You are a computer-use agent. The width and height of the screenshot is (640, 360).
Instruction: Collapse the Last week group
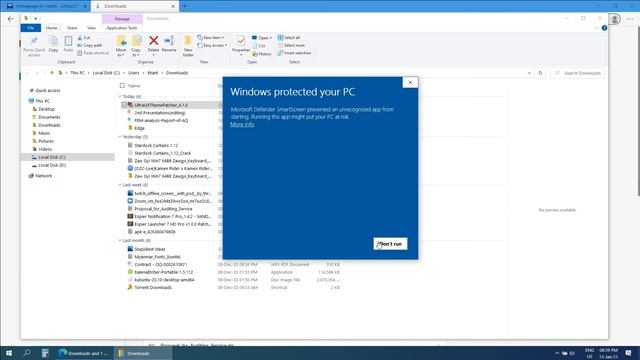tap(120, 185)
